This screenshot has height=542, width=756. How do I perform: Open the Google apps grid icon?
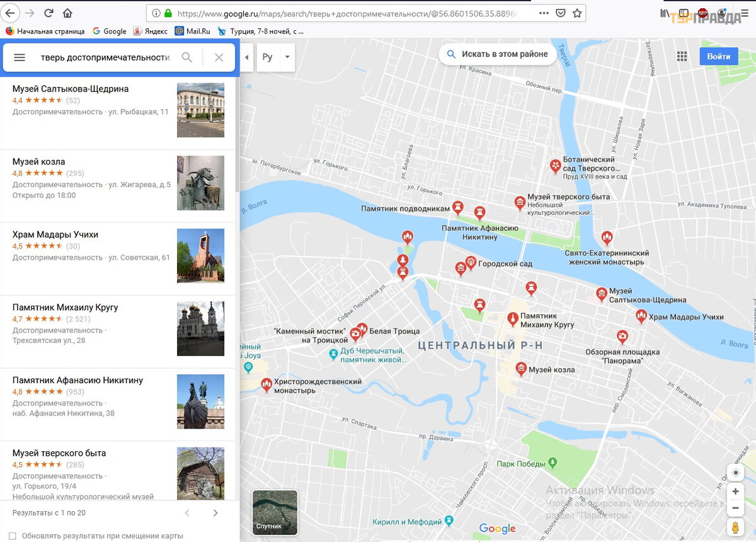click(x=682, y=57)
